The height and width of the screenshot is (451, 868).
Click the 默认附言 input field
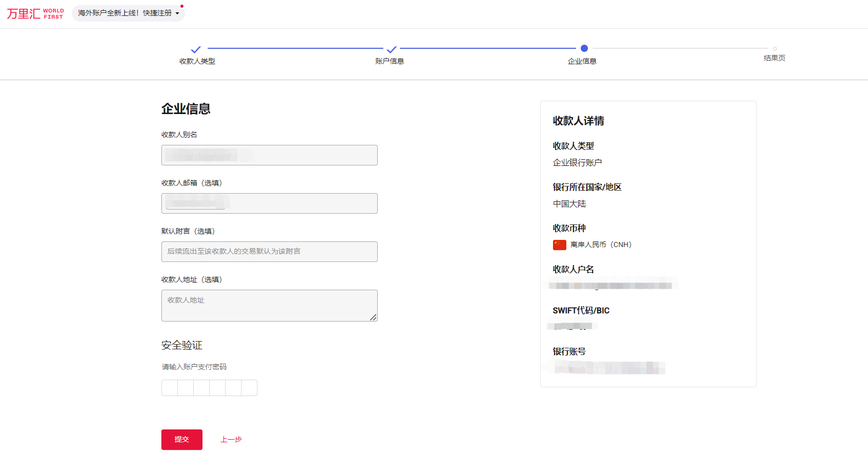click(x=269, y=252)
